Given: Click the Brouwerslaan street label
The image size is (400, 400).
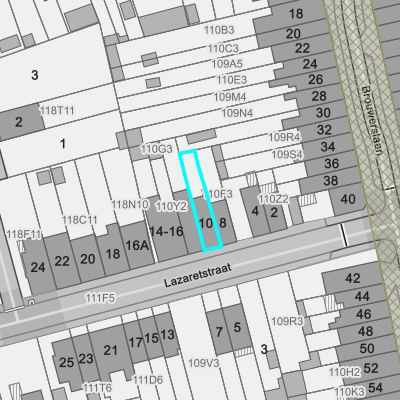Looking at the screenshot, I should (371, 121).
